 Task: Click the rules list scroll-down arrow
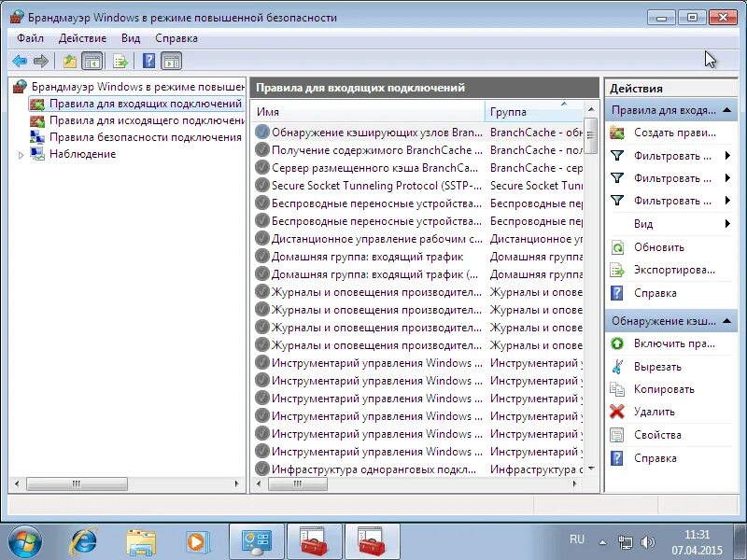pos(591,469)
